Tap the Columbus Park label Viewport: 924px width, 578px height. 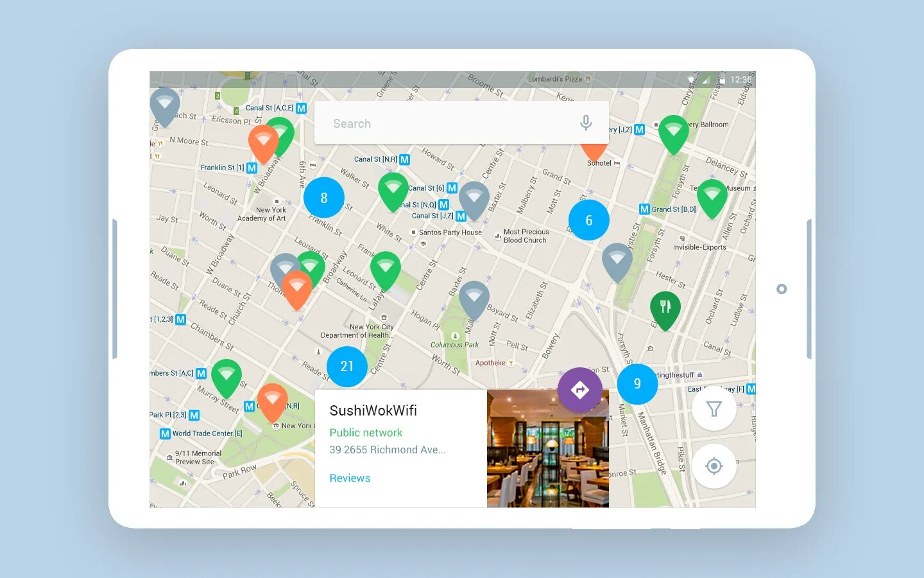(454, 345)
